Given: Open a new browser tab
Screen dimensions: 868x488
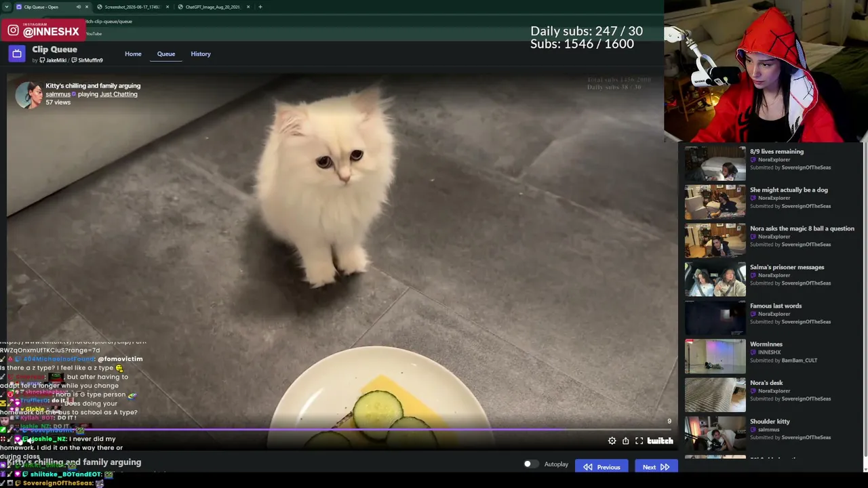Looking at the screenshot, I should 260,7.
